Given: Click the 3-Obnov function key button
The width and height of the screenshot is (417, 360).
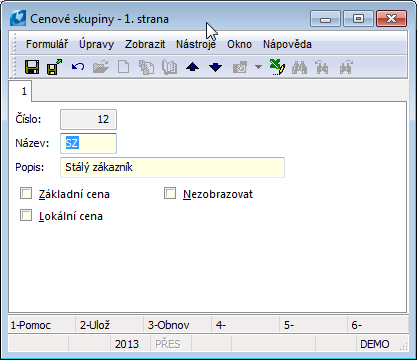Looking at the screenshot, I should [x=178, y=325].
